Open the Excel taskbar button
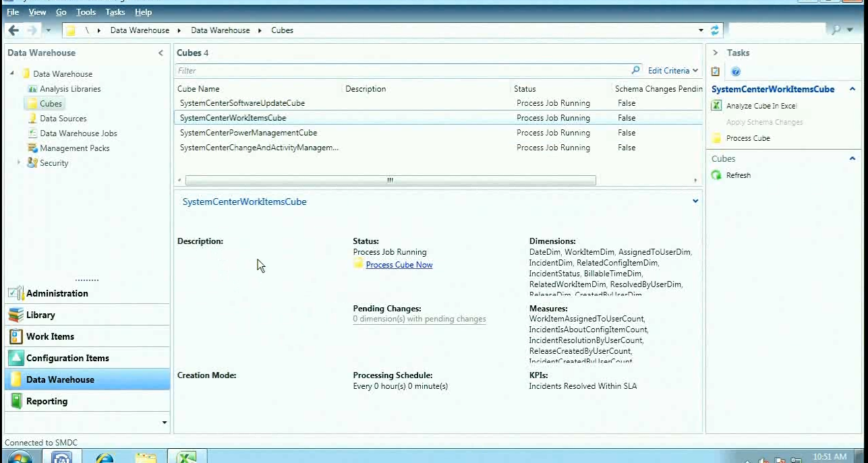This screenshot has height=463, width=868. 186,457
